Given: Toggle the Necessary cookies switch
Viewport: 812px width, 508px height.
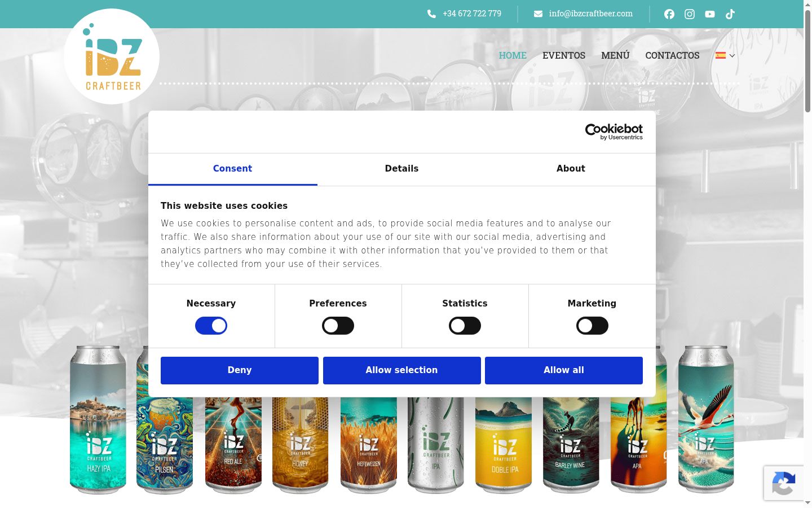Looking at the screenshot, I should tap(211, 326).
